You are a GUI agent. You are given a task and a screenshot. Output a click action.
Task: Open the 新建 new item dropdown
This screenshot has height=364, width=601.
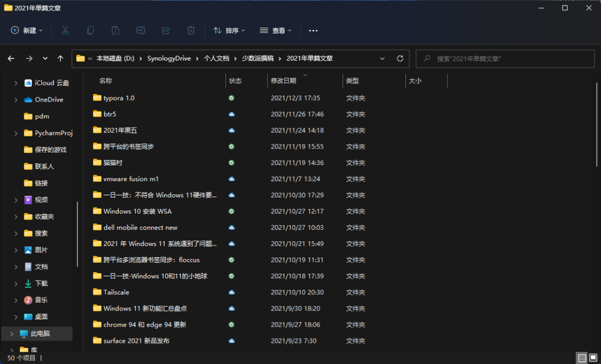click(27, 30)
